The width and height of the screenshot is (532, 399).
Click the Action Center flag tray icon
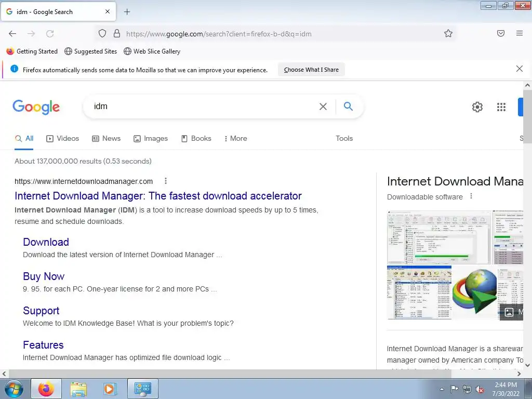pos(454,389)
